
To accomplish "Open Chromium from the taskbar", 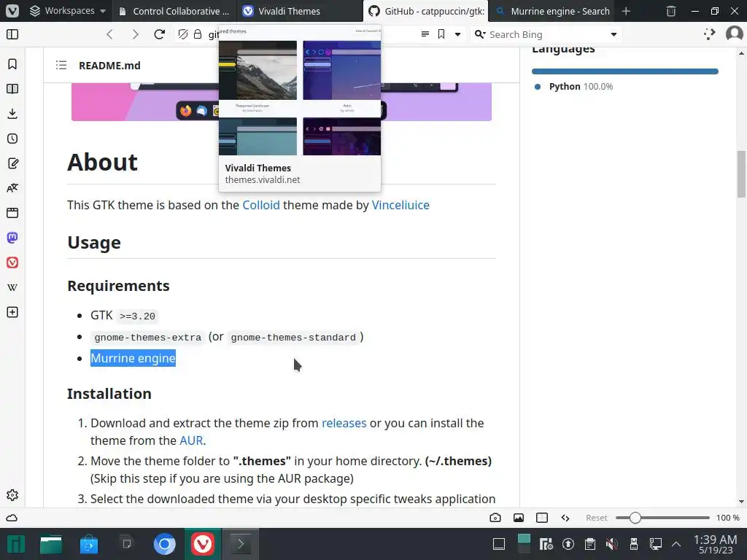I will pos(164,544).
